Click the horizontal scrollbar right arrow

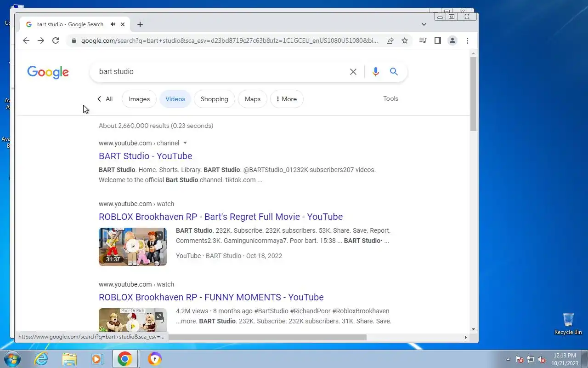click(465, 337)
